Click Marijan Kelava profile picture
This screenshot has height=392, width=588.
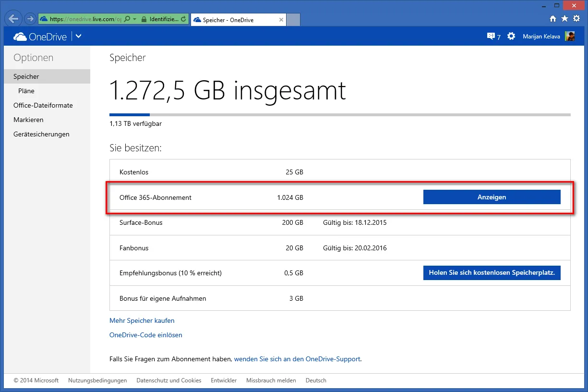pyautogui.click(x=570, y=36)
